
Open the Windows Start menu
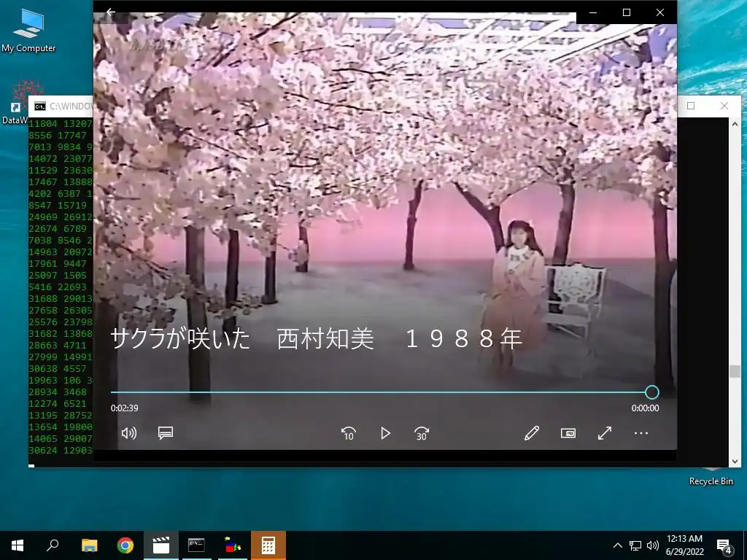18,545
